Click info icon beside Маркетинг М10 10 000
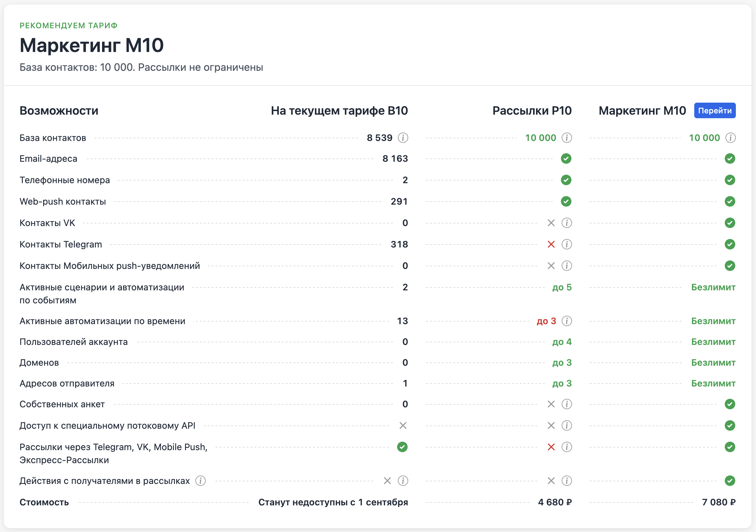This screenshot has width=756, height=532. coord(730,138)
